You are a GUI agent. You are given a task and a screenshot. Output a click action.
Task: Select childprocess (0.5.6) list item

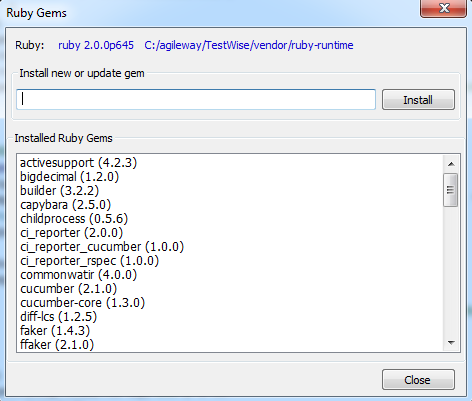click(x=74, y=219)
